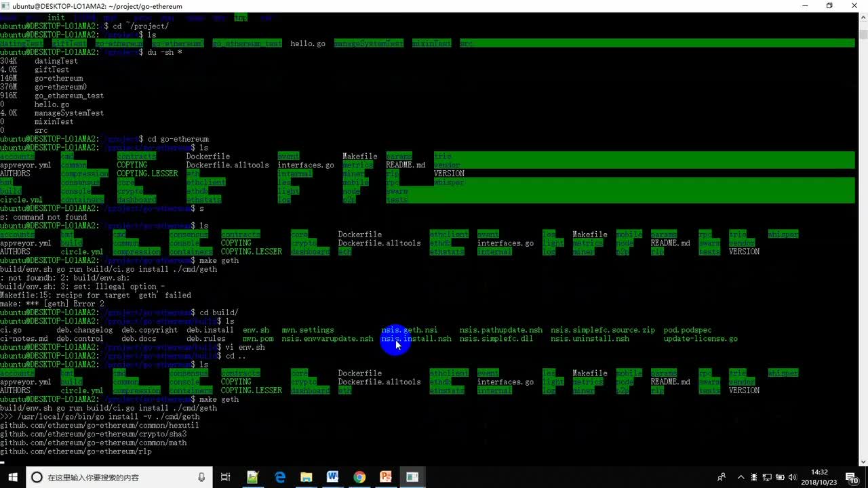The height and width of the screenshot is (488, 868).
Task: Switch to PowerPoint on the taskbar
Action: (x=386, y=477)
